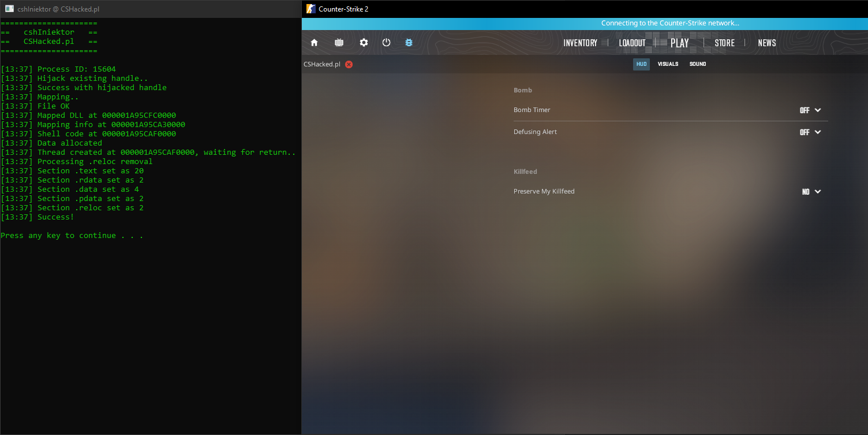This screenshot has height=435, width=868.
Task: Click the Home icon in the top bar
Action: pyautogui.click(x=315, y=43)
